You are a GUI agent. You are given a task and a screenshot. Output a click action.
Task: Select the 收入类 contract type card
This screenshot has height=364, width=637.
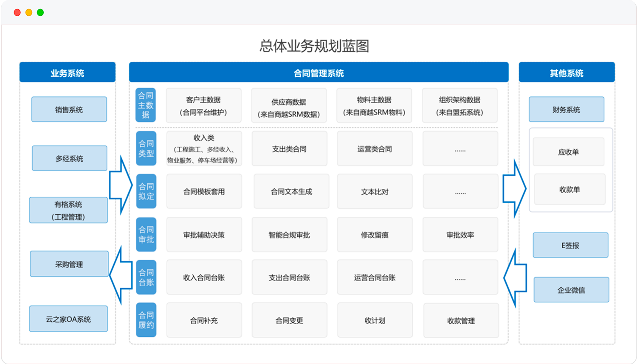[x=204, y=148]
